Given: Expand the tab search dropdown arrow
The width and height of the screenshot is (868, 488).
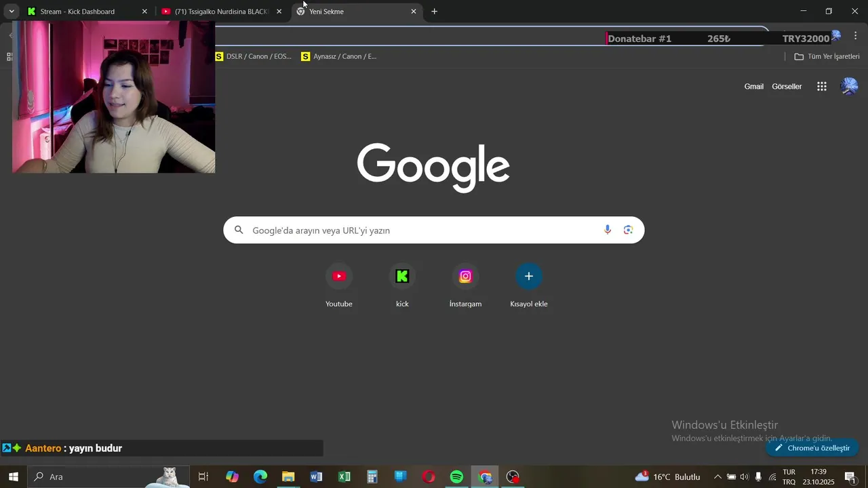Looking at the screenshot, I should [x=12, y=12].
